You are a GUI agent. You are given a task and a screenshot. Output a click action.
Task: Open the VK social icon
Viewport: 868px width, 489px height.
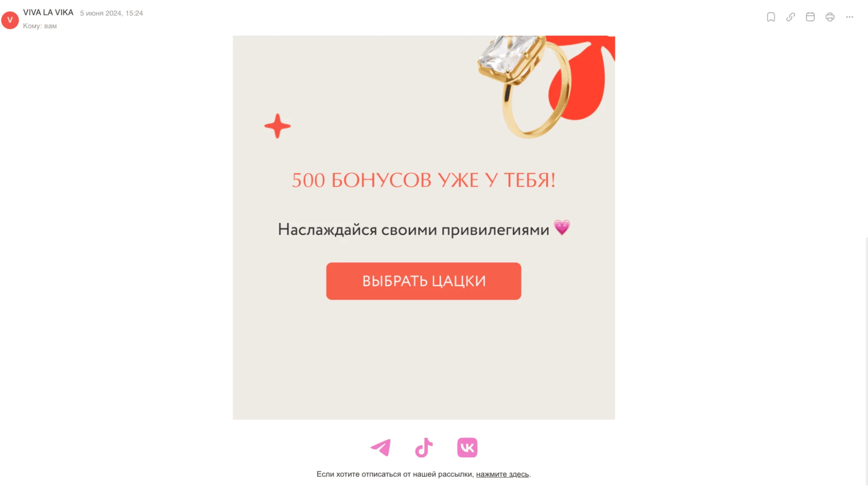point(467,447)
